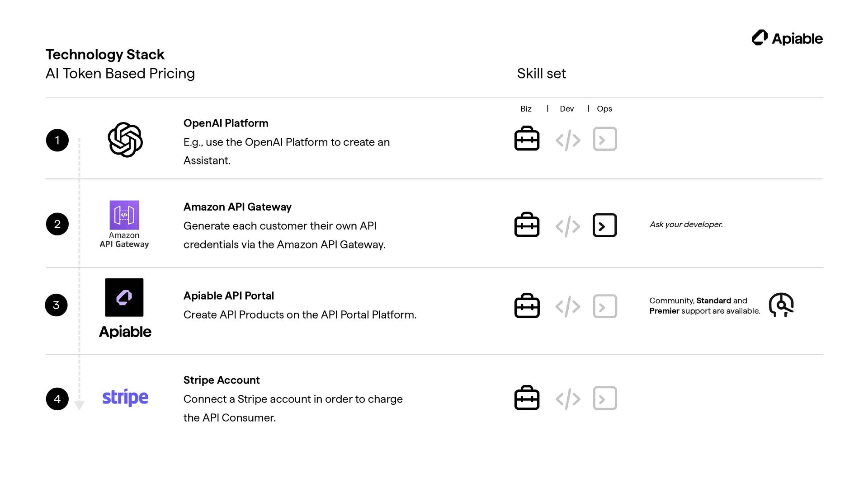Click the highlighted Ops terminal icon for Amazon API Gateway
Viewport: 868px width, 488px height.
tap(604, 225)
